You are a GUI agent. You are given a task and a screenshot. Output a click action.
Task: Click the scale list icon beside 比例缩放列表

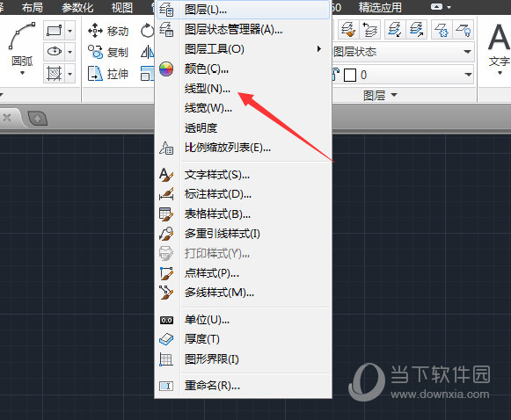coord(166,148)
